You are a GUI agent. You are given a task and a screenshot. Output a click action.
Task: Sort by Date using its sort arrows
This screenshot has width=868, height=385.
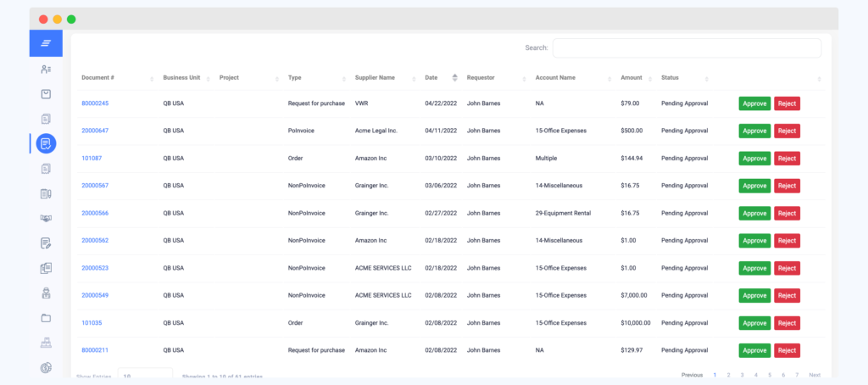tap(455, 77)
